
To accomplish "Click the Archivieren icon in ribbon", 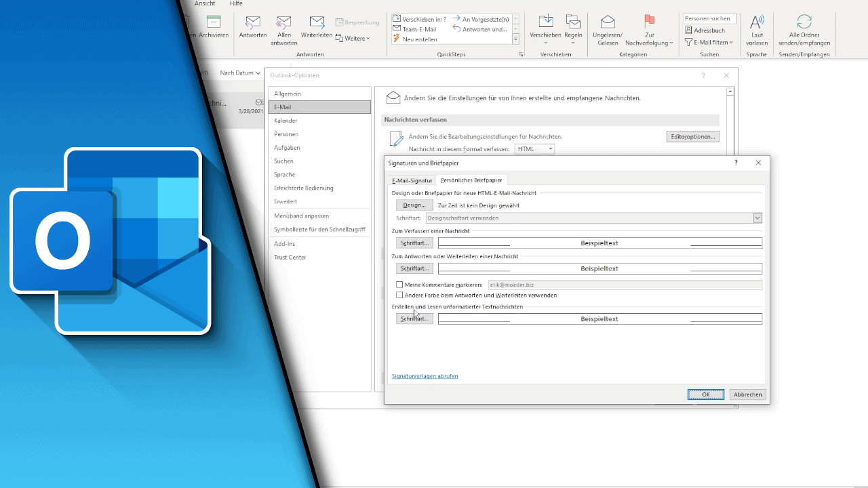I will (214, 22).
